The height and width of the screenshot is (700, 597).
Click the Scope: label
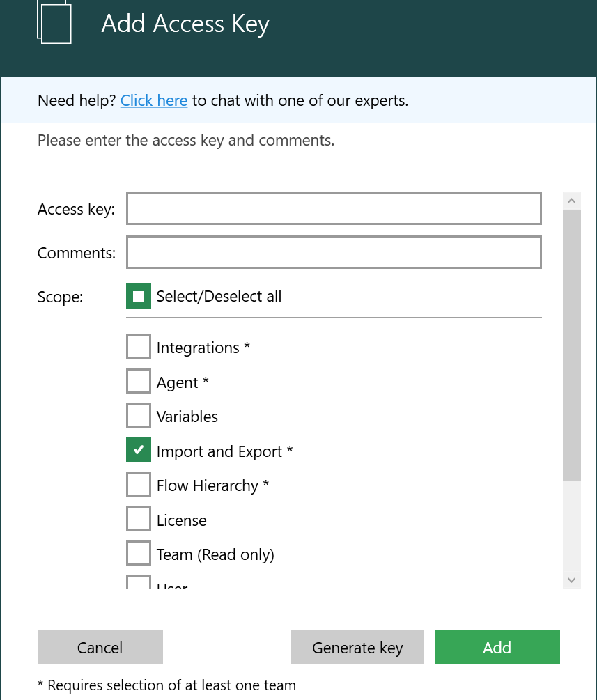pos(61,297)
